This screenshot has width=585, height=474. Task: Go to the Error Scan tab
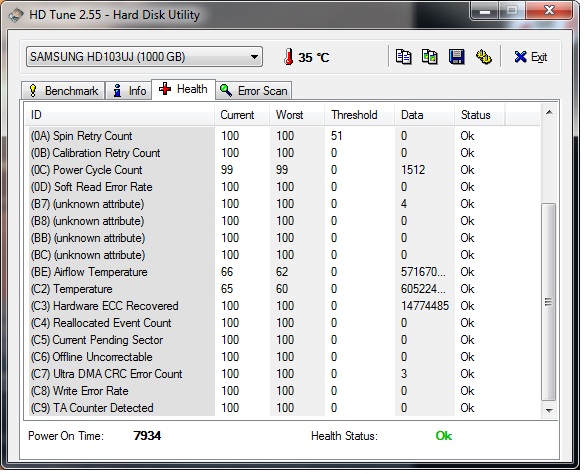point(254,91)
